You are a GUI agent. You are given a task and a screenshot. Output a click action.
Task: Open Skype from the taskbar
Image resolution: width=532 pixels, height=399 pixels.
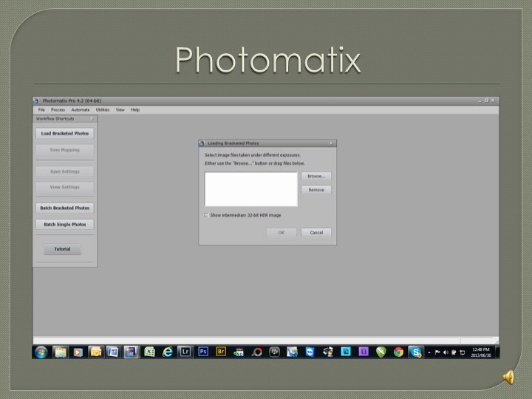pos(415,352)
